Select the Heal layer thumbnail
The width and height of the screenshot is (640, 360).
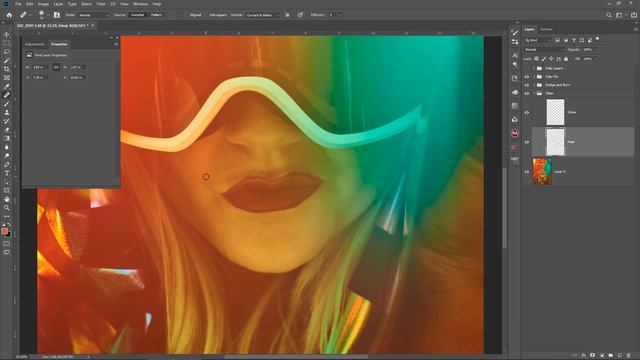pos(555,142)
